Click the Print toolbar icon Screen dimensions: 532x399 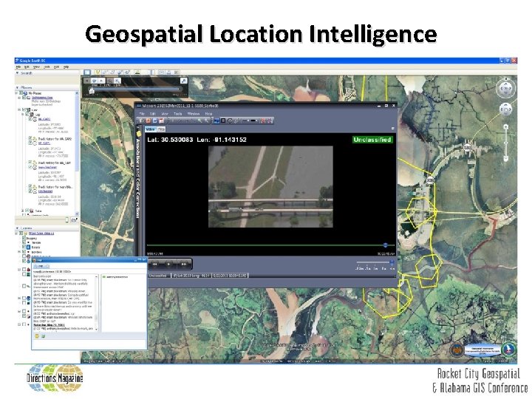pos(169,72)
